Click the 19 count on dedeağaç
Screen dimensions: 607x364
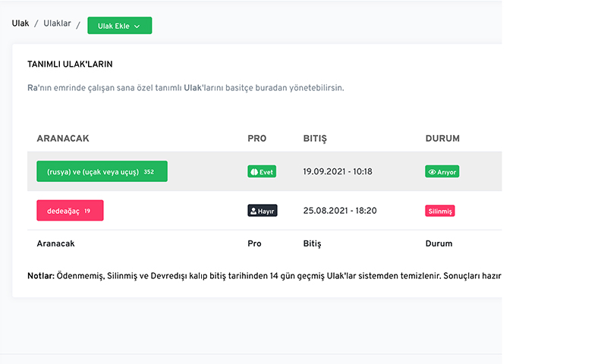pyautogui.click(x=87, y=211)
